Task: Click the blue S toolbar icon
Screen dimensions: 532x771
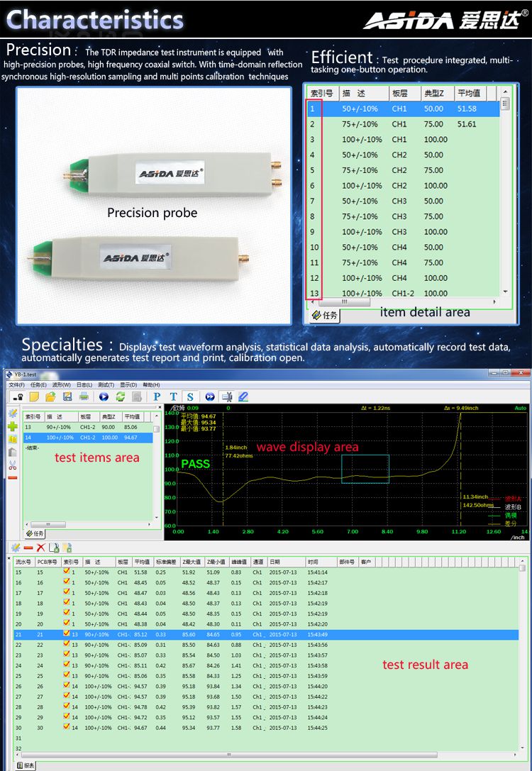Action: click(190, 396)
